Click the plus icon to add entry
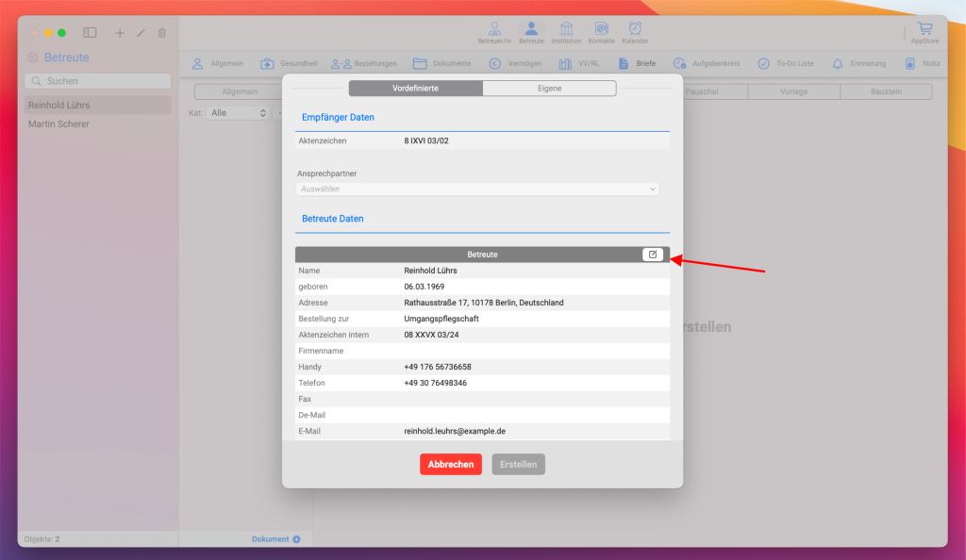 pos(120,33)
